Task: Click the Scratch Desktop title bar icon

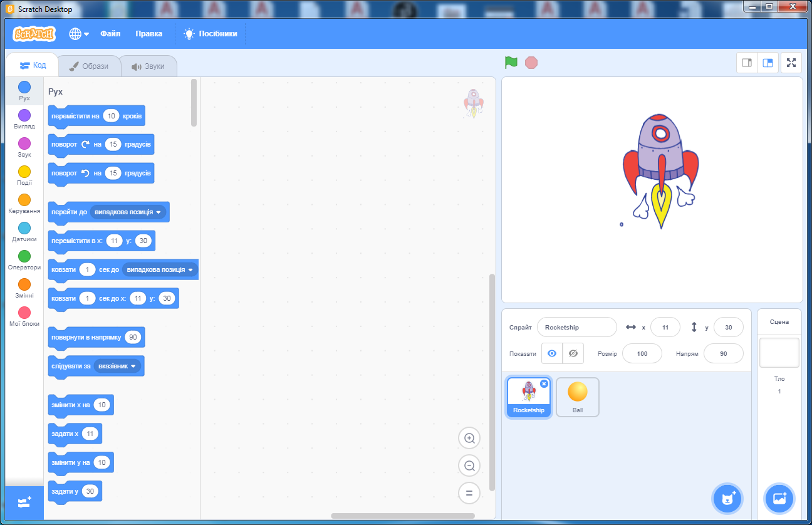Action: pyautogui.click(x=10, y=9)
